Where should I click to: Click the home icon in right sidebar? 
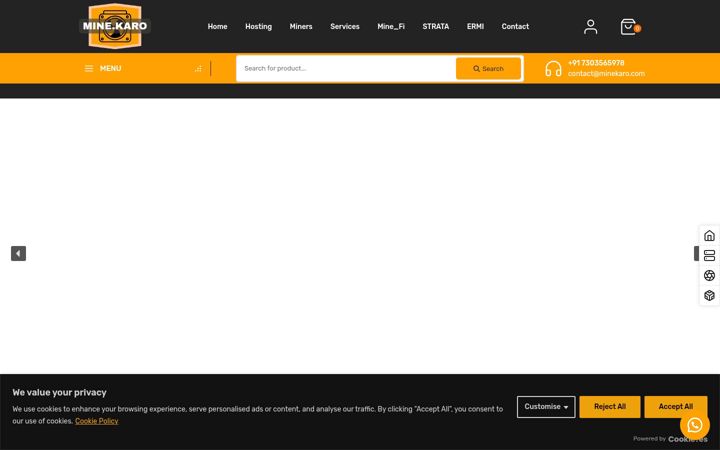709,236
